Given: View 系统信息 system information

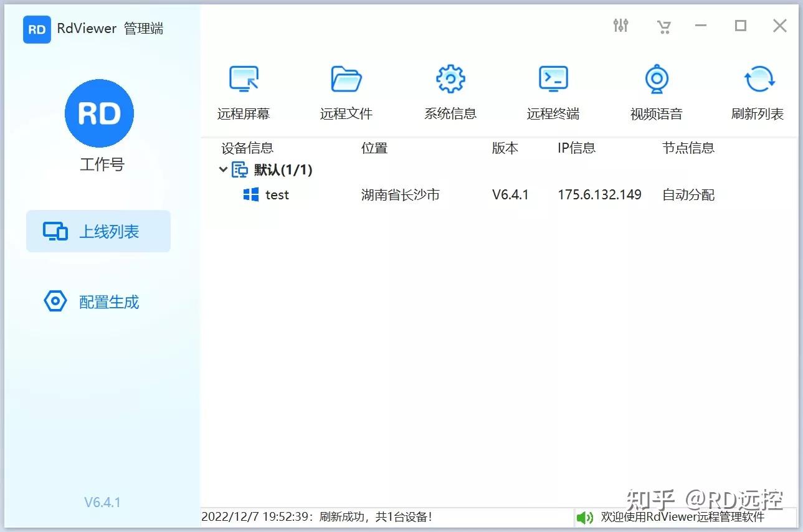Looking at the screenshot, I should pos(450,90).
